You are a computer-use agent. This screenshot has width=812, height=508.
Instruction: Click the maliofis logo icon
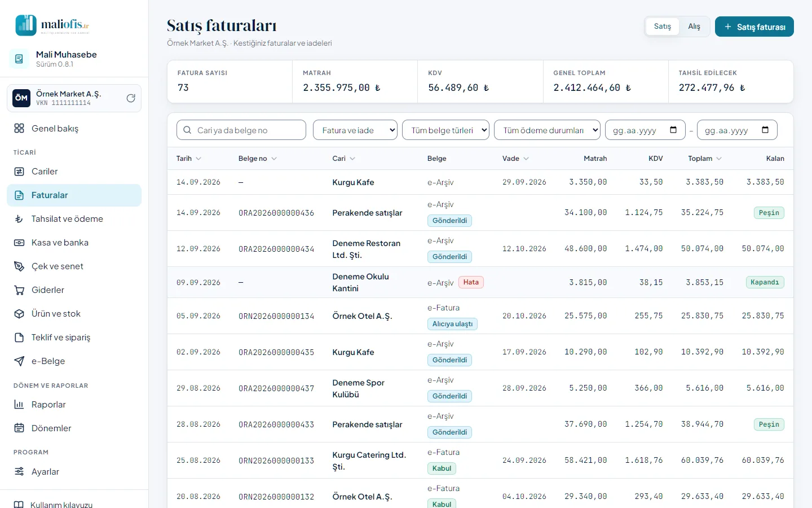pos(26,25)
